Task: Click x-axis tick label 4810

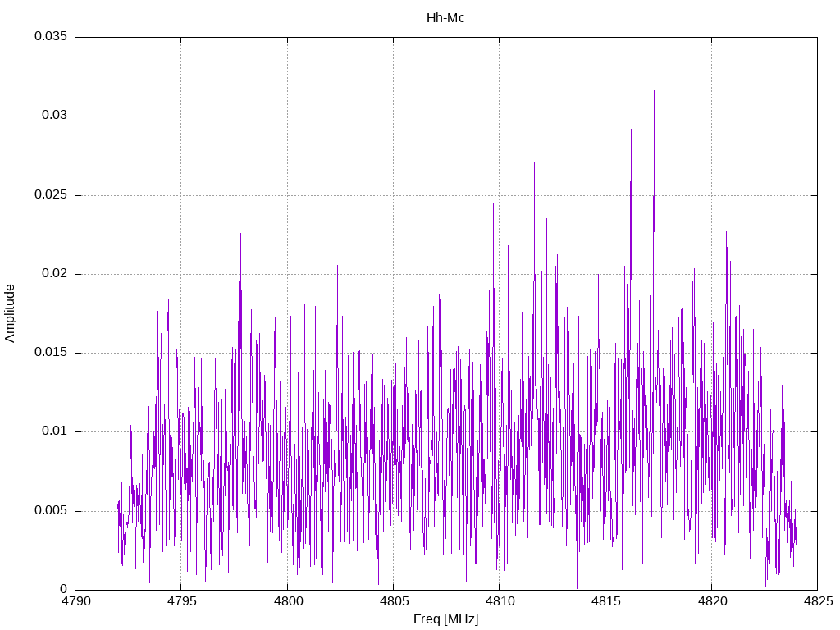Action: (x=500, y=601)
